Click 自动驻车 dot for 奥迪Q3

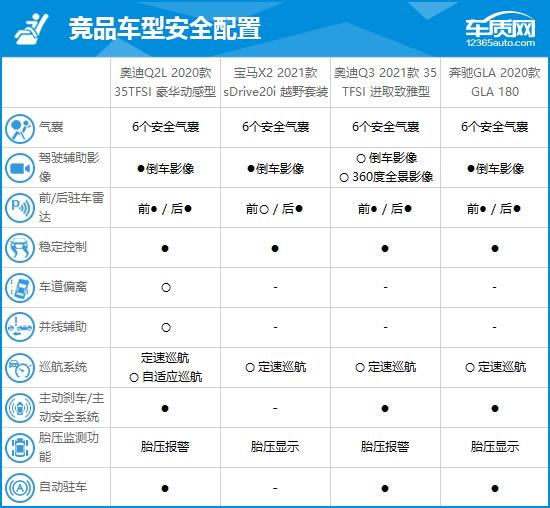(385, 488)
